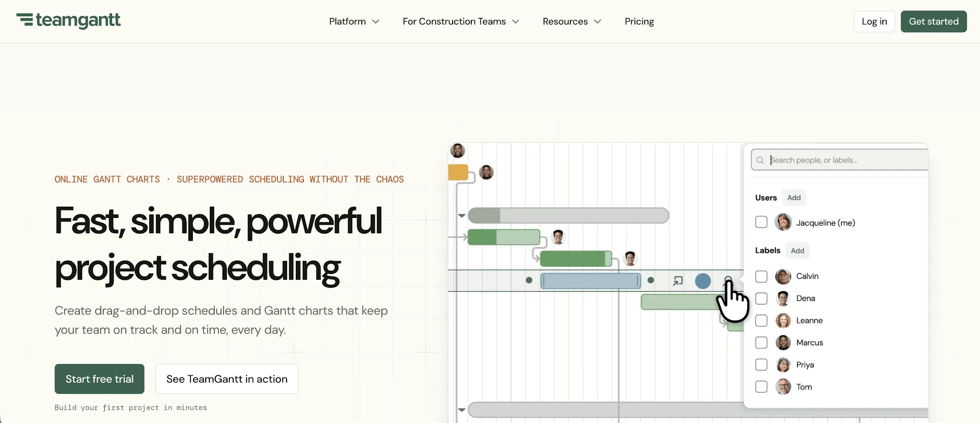
Task: Start the free trial
Action: pyautogui.click(x=100, y=379)
